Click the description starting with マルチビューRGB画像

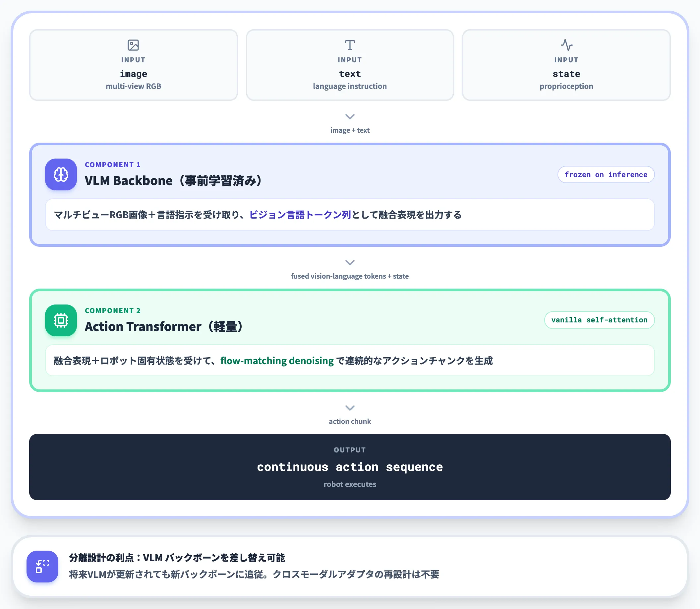(258, 215)
